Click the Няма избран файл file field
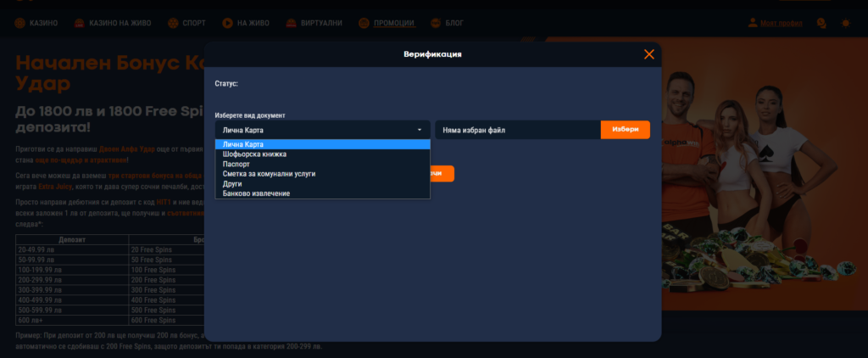Screen dimensions: 868x358 (x=517, y=130)
